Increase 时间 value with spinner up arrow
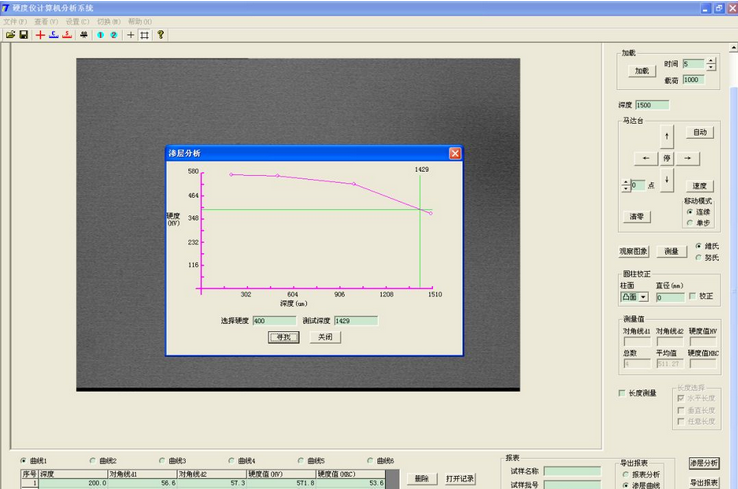The image size is (738, 489). tap(711, 60)
